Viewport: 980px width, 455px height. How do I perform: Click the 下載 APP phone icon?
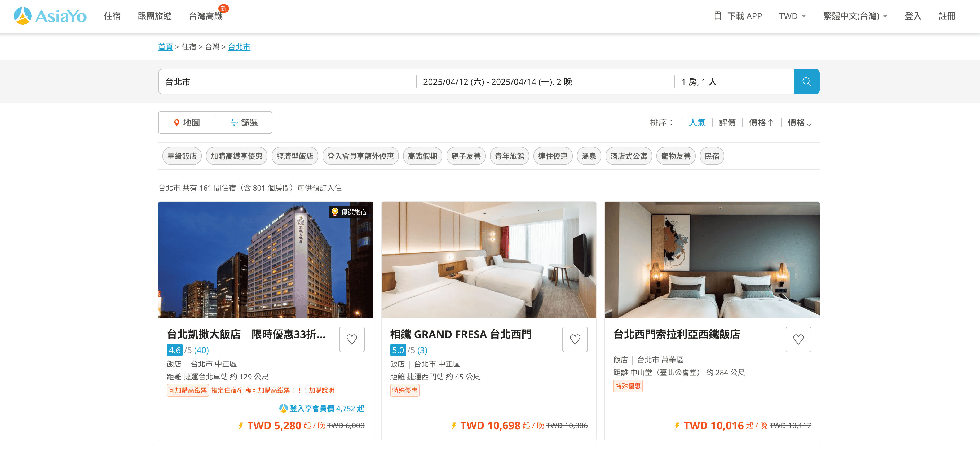(x=717, y=16)
